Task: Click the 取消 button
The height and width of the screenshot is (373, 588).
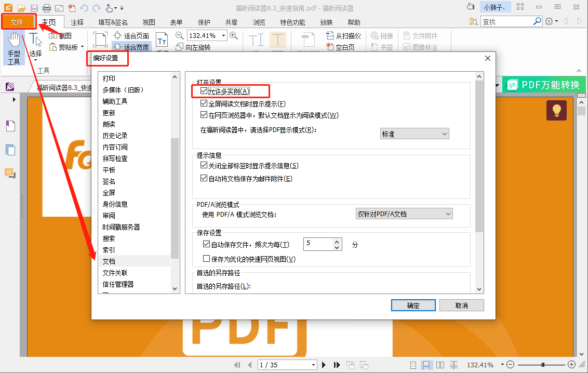Action: [x=462, y=305]
